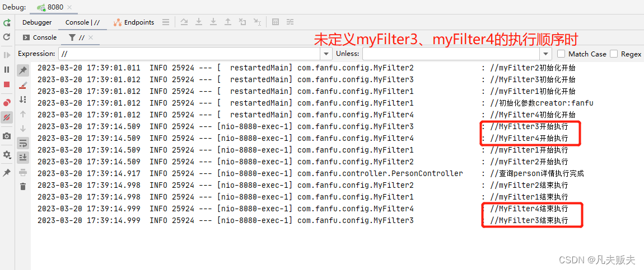Click log line //myFilter1开始执行
This screenshot has height=270, width=644.
click(529, 150)
